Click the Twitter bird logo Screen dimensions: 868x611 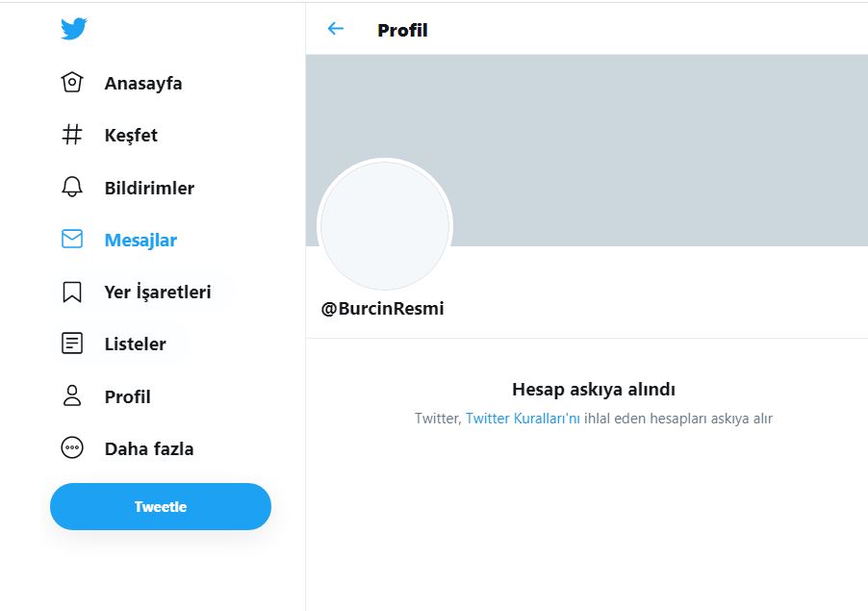coord(74,30)
